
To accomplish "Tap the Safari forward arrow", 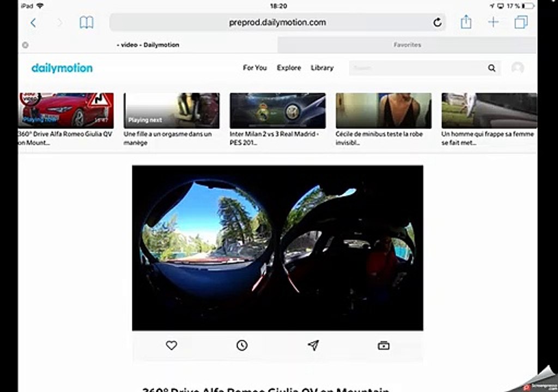I will [x=60, y=23].
